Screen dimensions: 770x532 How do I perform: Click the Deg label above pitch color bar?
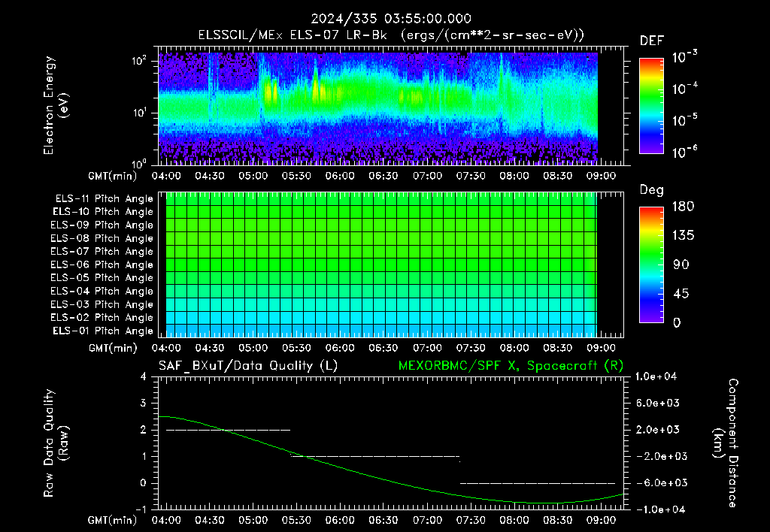(x=652, y=190)
